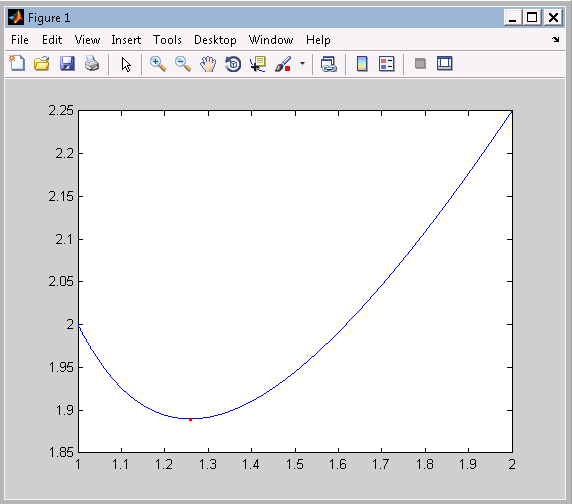Select the Zoom Out magnifier tool
This screenshot has height=504, width=572.
click(x=183, y=64)
